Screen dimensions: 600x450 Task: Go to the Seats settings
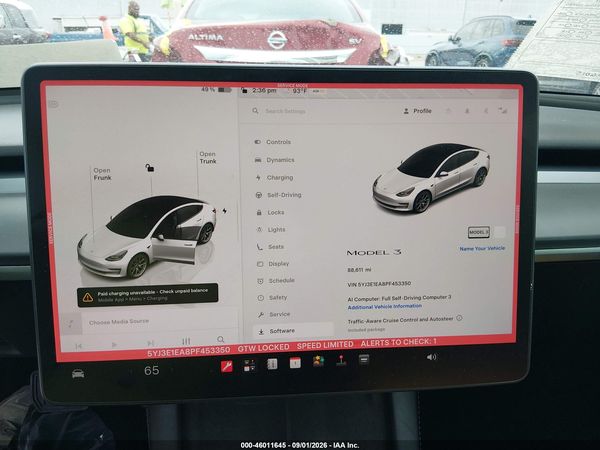271,247
